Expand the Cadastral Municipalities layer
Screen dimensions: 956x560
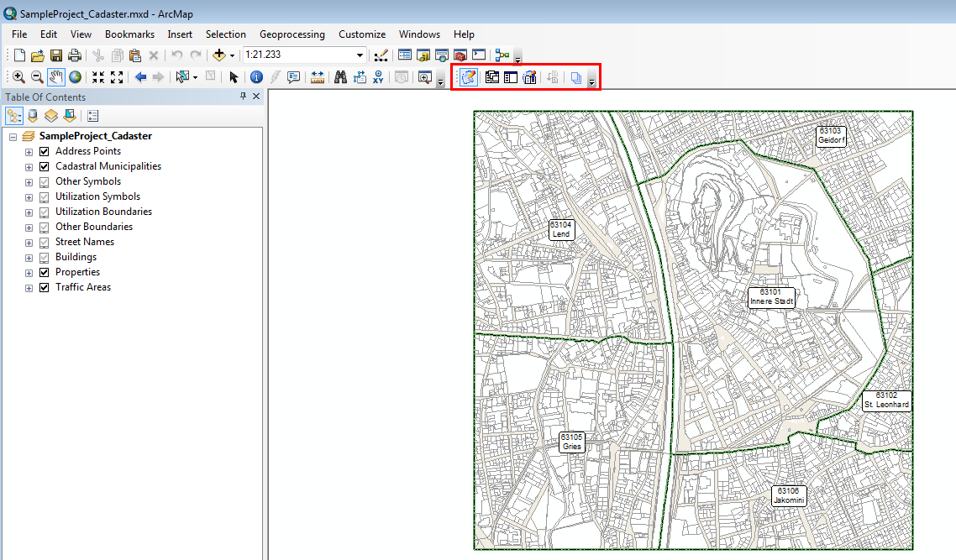[28, 166]
